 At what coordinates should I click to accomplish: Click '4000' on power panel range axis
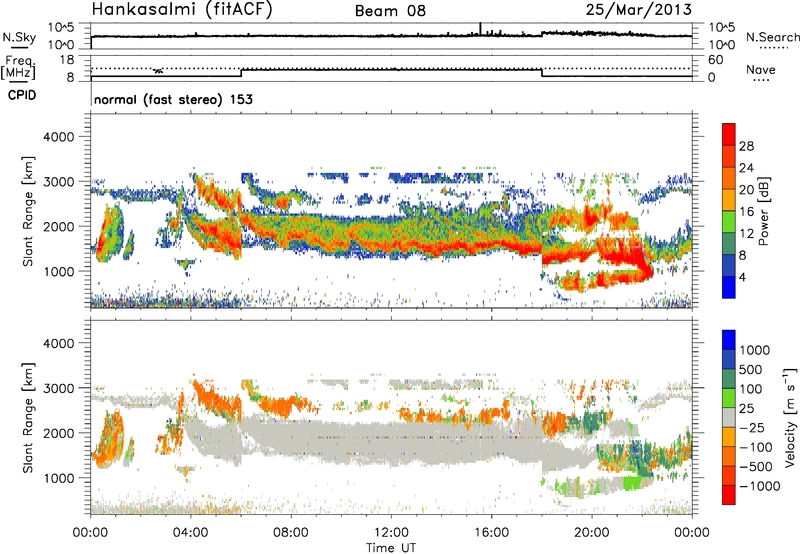(59, 137)
